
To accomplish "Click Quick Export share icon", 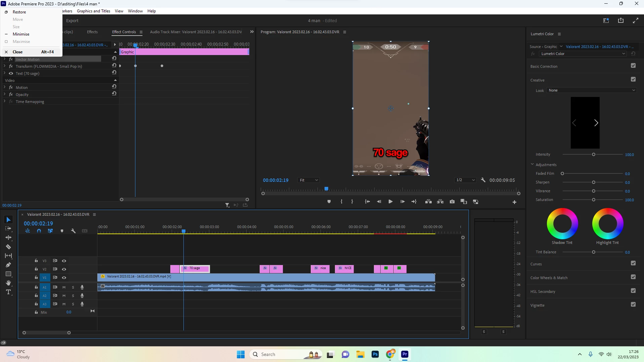I will (x=621, y=20).
